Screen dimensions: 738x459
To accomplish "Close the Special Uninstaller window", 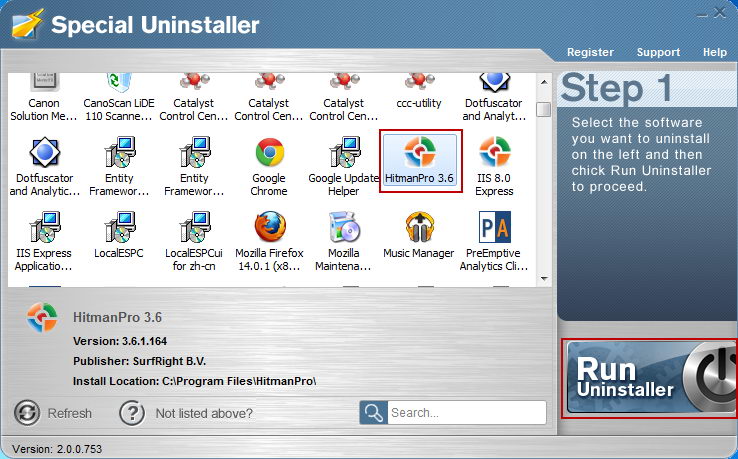I will point(719,13).
